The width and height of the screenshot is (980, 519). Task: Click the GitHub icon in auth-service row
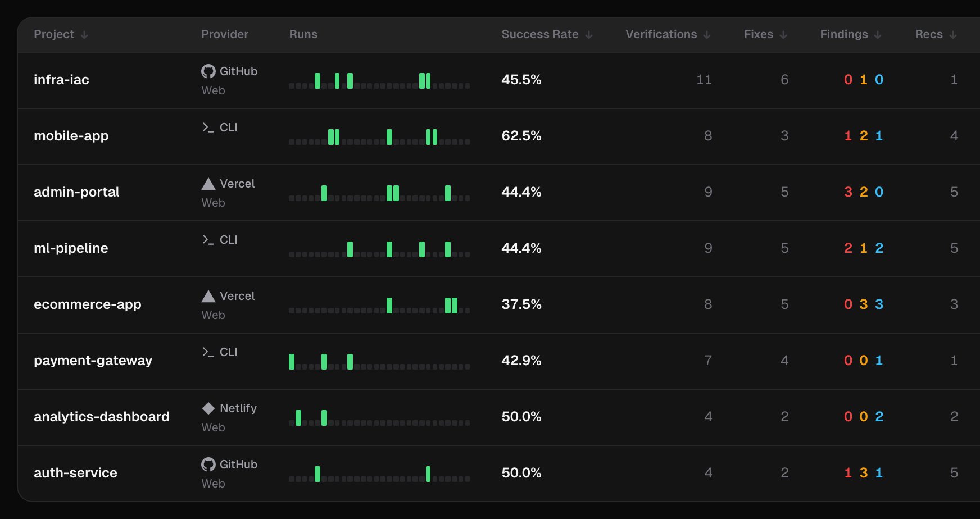pos(208,465)
